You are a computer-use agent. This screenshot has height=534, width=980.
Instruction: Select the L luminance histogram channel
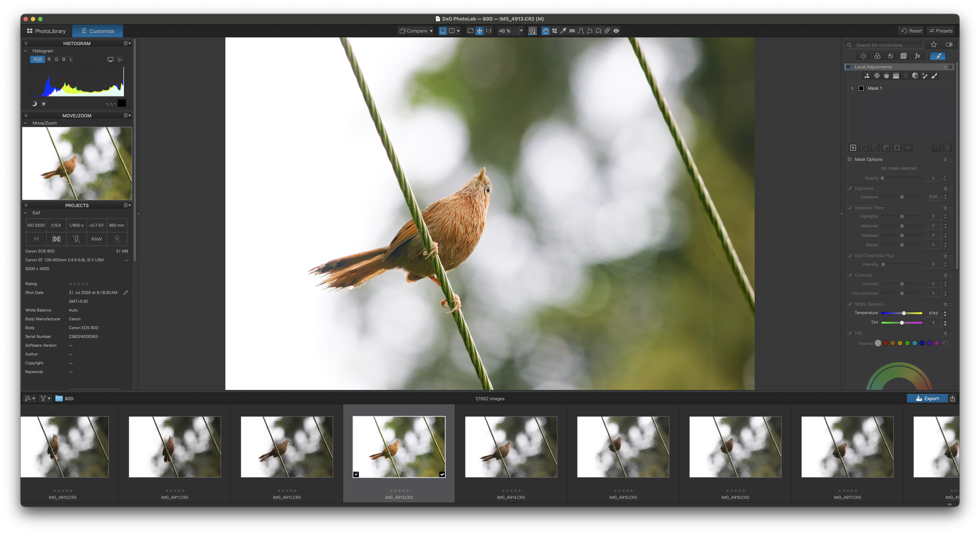click(x=71, y=59)
